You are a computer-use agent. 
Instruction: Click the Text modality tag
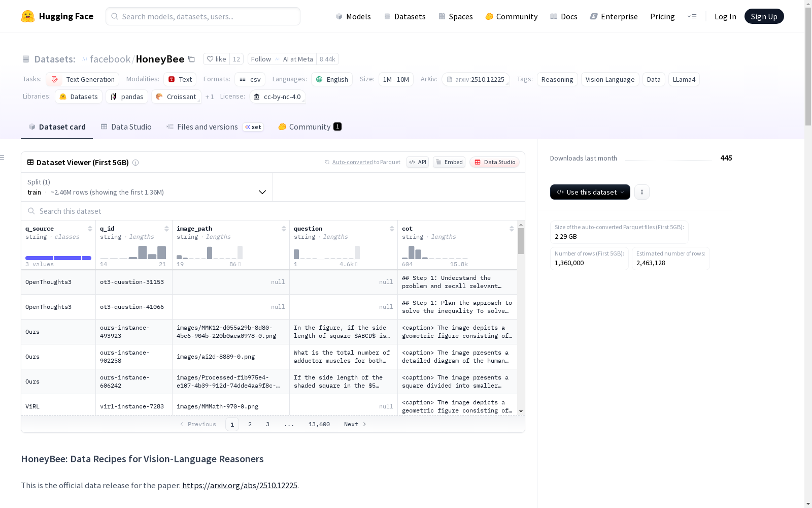(x=180, y=79)
